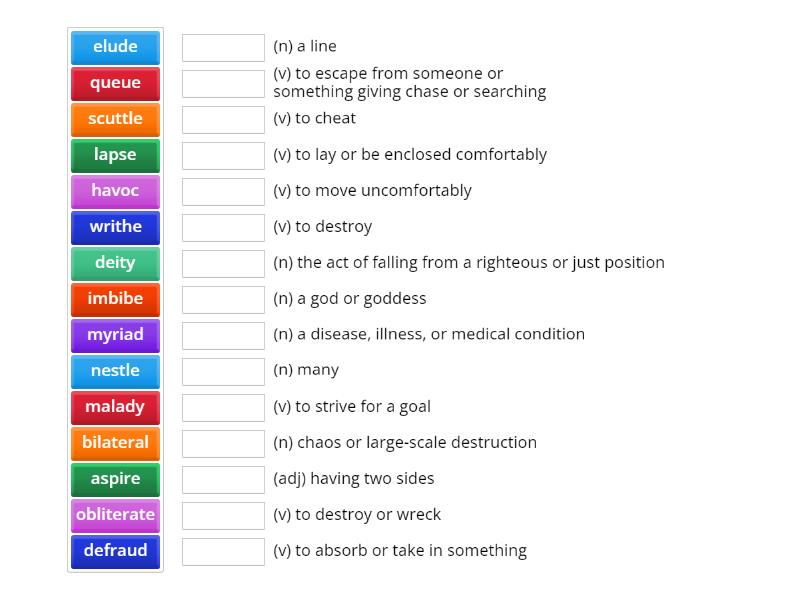Click the answer box beside '(n) a line'
The image size is (800, 600).
[x=223, y=47]
